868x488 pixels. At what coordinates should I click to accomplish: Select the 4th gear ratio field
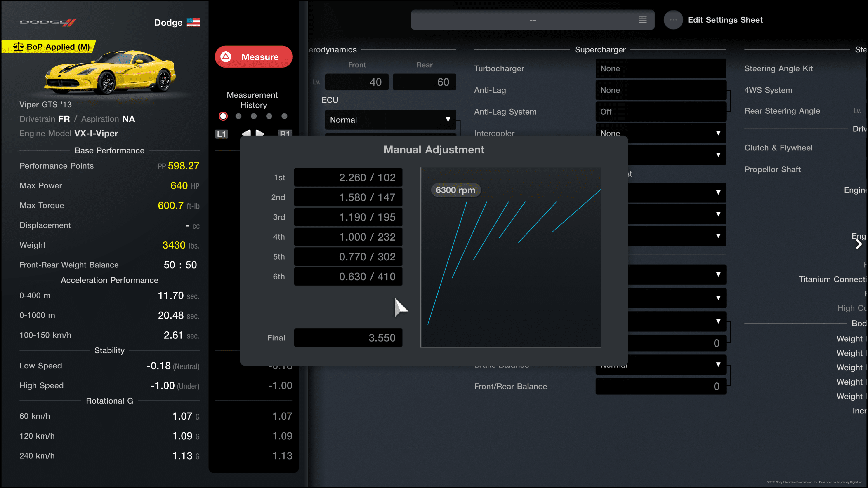point(348,237)
